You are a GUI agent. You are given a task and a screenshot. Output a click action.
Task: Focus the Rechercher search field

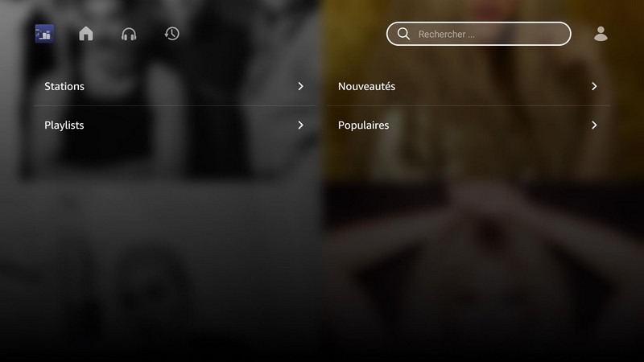tap(478, 34)
